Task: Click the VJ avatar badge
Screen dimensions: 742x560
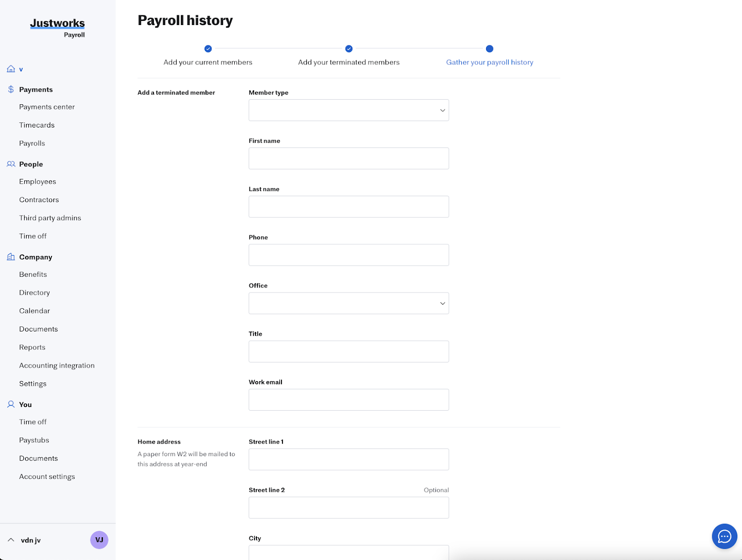Action: 99,540
